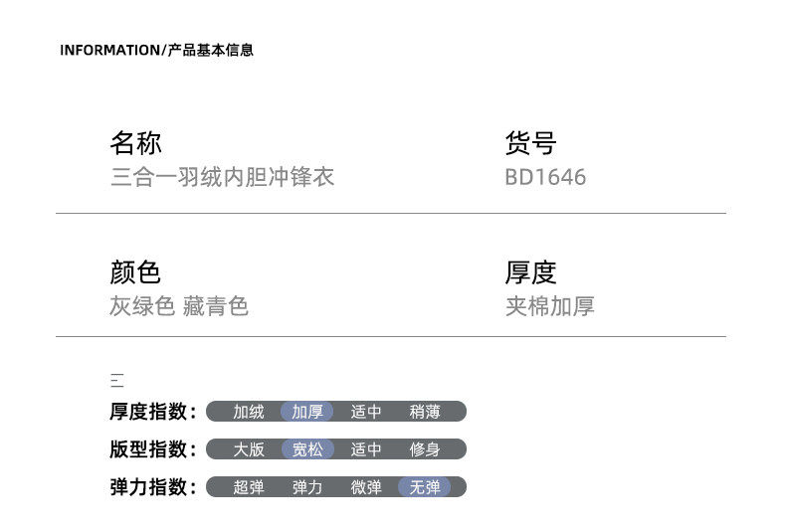Choose 弹力 option in the 弹力指数 bar

click(x=306, y=487)
